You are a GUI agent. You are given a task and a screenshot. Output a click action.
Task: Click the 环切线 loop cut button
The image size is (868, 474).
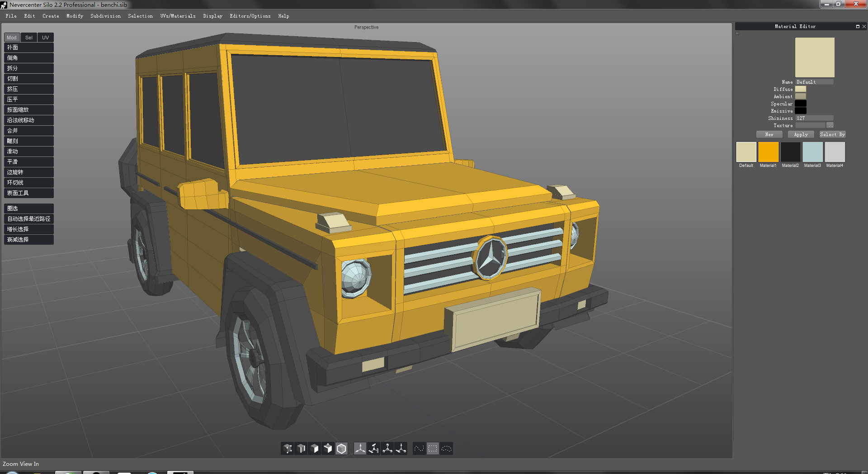29,183
